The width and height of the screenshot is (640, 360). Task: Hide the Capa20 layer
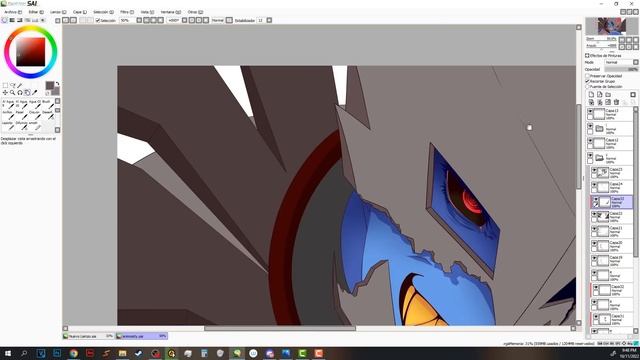click(x=595, y=243)
